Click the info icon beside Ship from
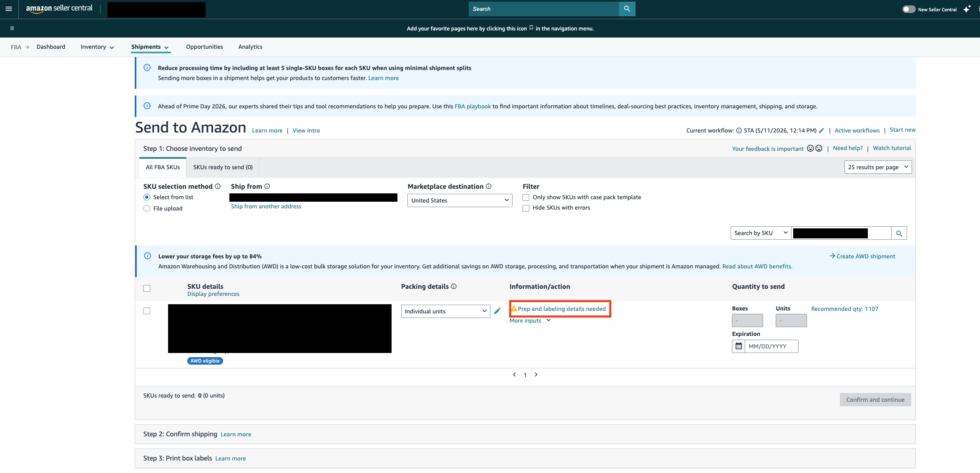The width and height of the screenshot is (980, 473). pos(267,186)
